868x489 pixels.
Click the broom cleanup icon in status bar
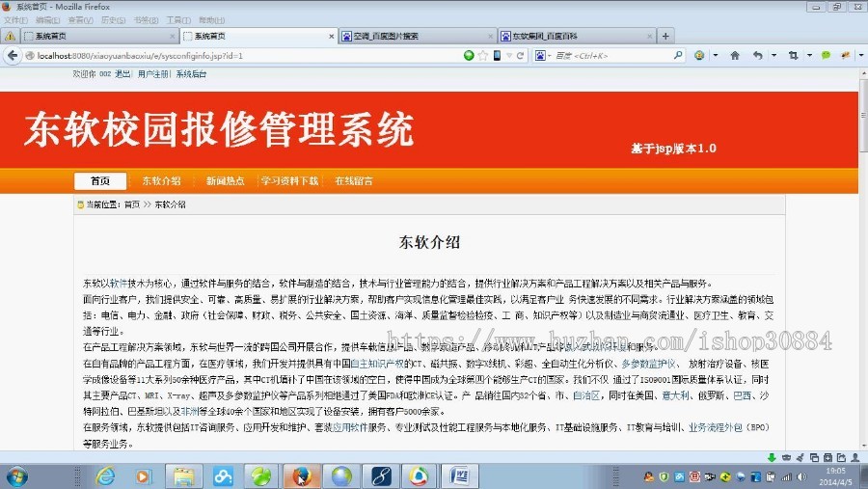(800, 457)
